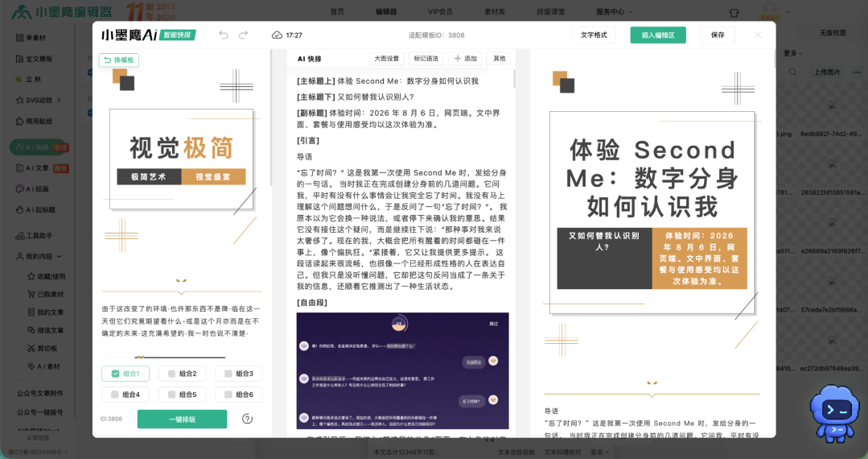This screenshot has width=868, height=459.
Task: Open 已购素材 under 我的内容
Action: (x=46, y=295)
